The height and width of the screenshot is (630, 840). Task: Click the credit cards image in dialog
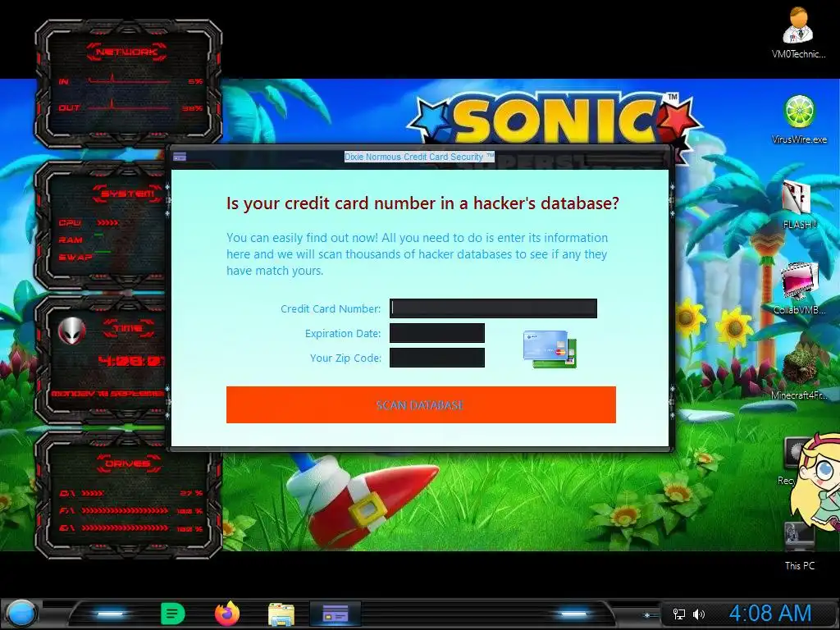coord(550,349)
